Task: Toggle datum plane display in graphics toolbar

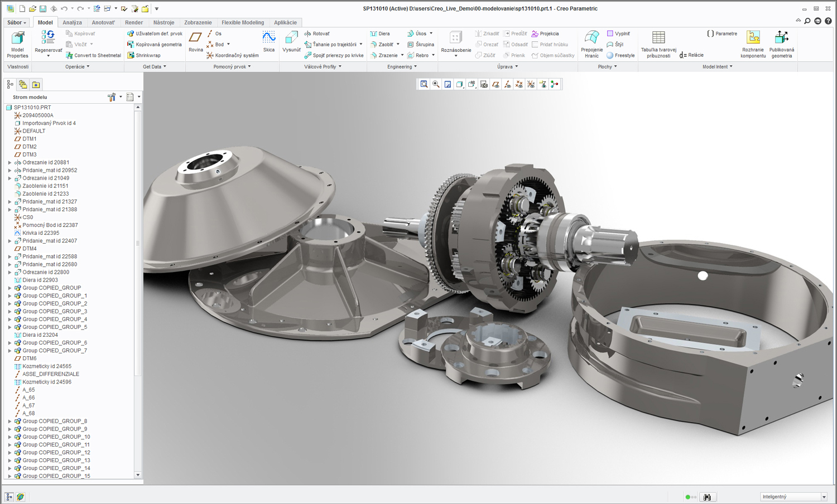Action: [x=496, y=84]
